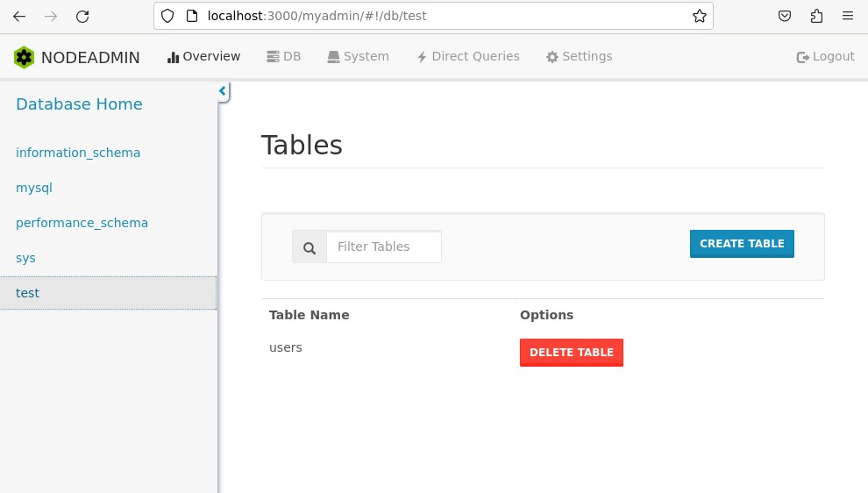The image size is (868, 493).
Task: Switch to the DB tab
Action: pyautogui.click(x=283, y=56)
